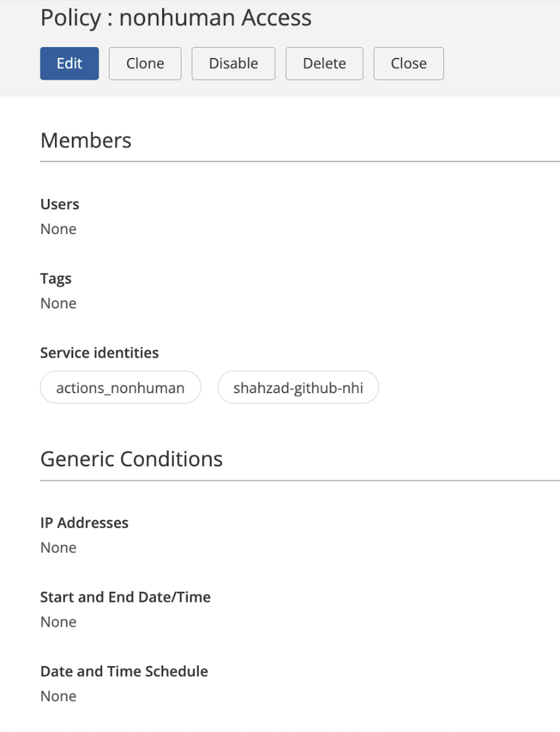The height and width of the screenshot is (732, 560).
Task: Click the IP Addresses label
Action: coord(84,523)
